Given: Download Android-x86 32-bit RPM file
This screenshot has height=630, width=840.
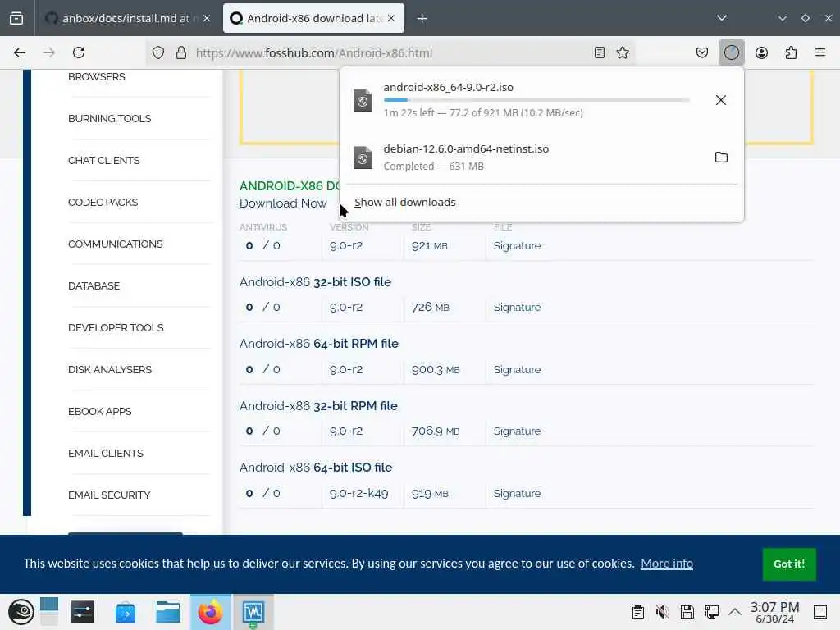Looking at the screenshot, I should 318,405.
